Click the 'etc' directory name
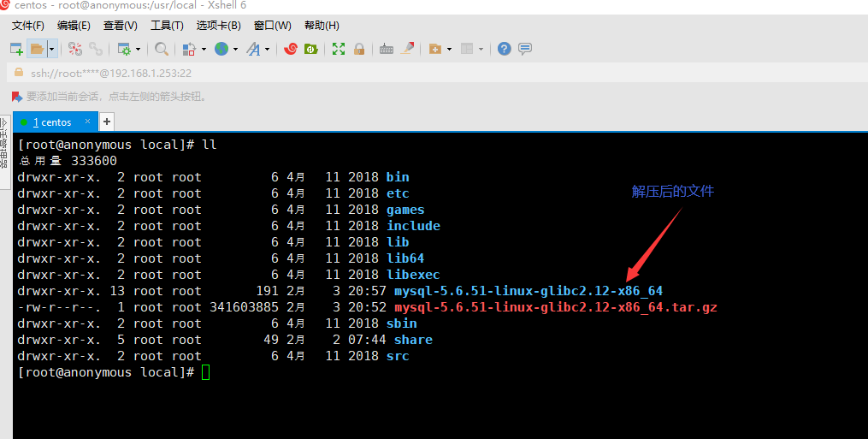Viewport: 868px width, 439px height. pyautogui.click(x=398, y=193)
